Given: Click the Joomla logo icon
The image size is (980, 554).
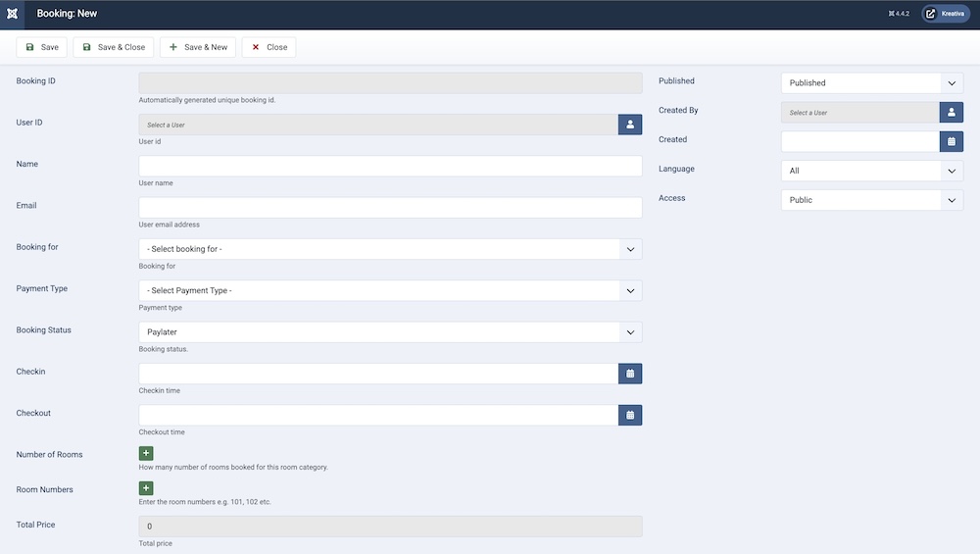Looking at the screenshot, I should point(12,14).
